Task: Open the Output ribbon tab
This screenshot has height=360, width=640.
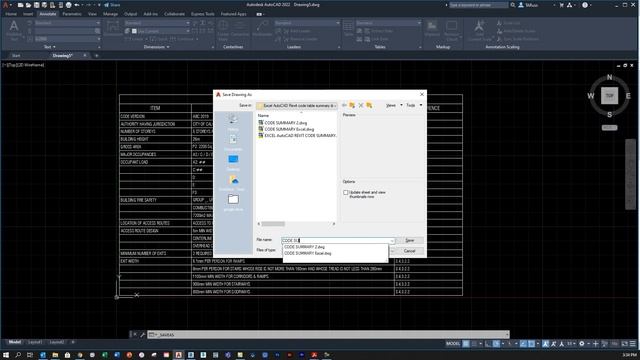Action: click(x=131, y=14)
